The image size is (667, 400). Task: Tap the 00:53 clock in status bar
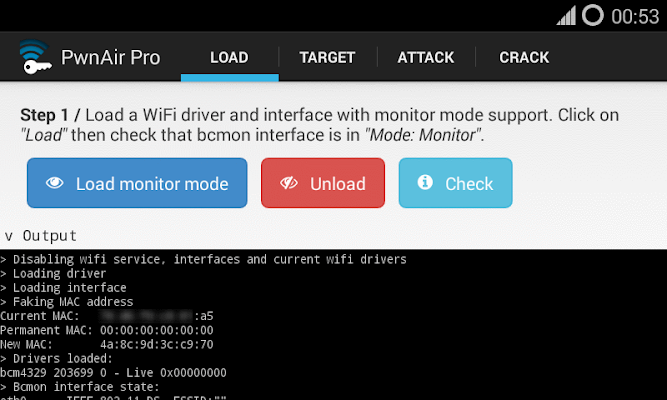click(635, 17)
